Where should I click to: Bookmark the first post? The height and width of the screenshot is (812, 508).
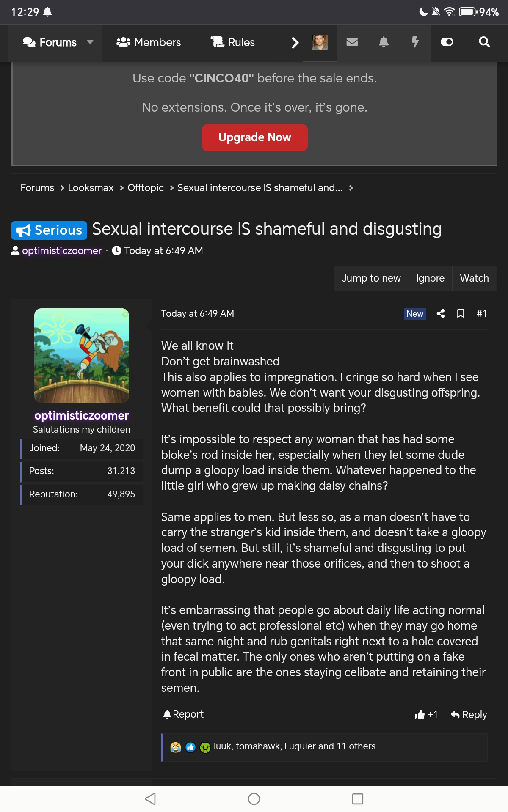[x=461, y=313]
